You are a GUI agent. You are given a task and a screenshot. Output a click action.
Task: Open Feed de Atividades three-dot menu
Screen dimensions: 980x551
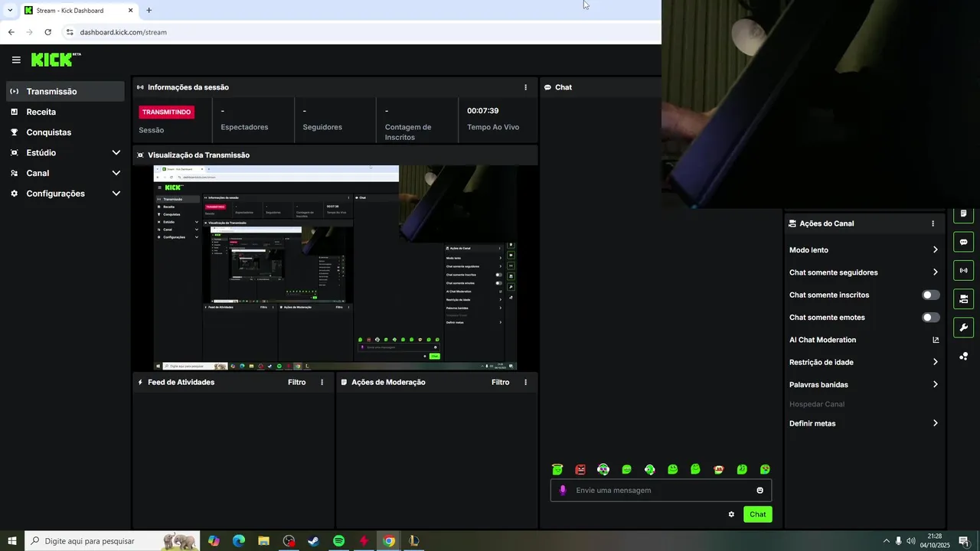(x=322, y=382)
